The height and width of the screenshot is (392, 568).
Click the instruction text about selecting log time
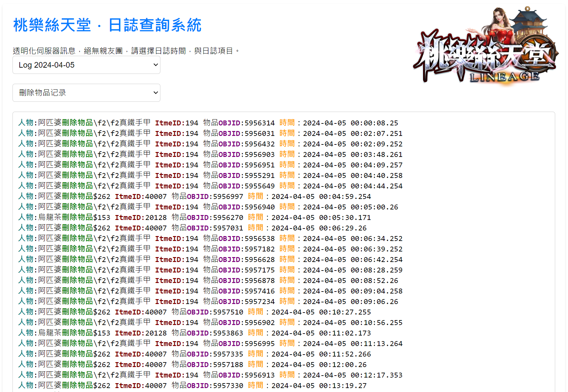point(126,51)
